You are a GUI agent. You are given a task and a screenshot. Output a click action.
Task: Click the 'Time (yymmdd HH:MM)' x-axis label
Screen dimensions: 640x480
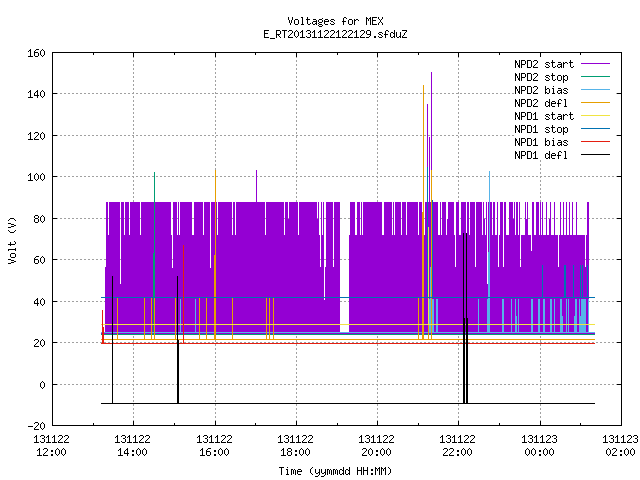pos(335,471)
